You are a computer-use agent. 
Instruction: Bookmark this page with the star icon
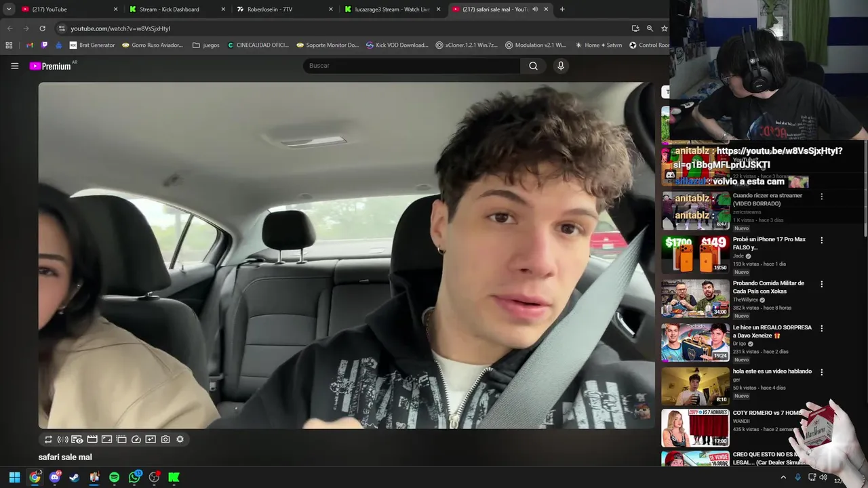(664, 28)
